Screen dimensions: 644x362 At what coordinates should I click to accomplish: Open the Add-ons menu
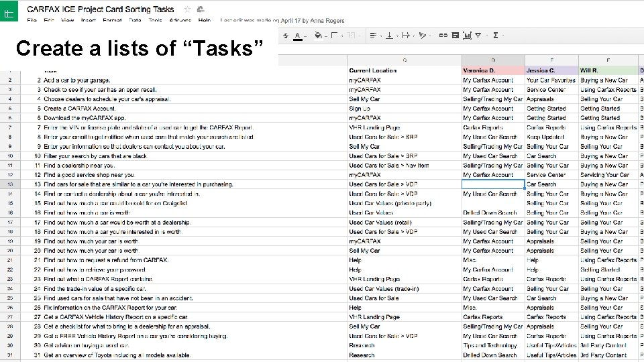180,20
